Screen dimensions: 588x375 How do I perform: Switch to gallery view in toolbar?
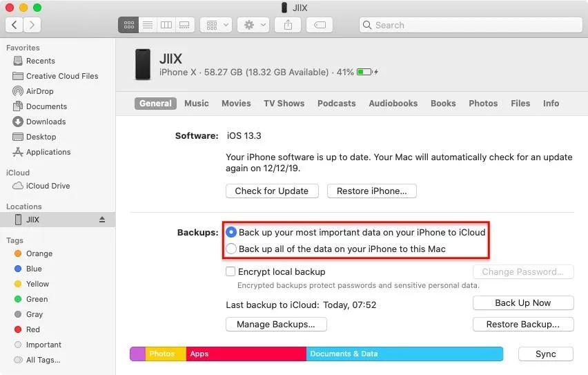tap(184, 25)
